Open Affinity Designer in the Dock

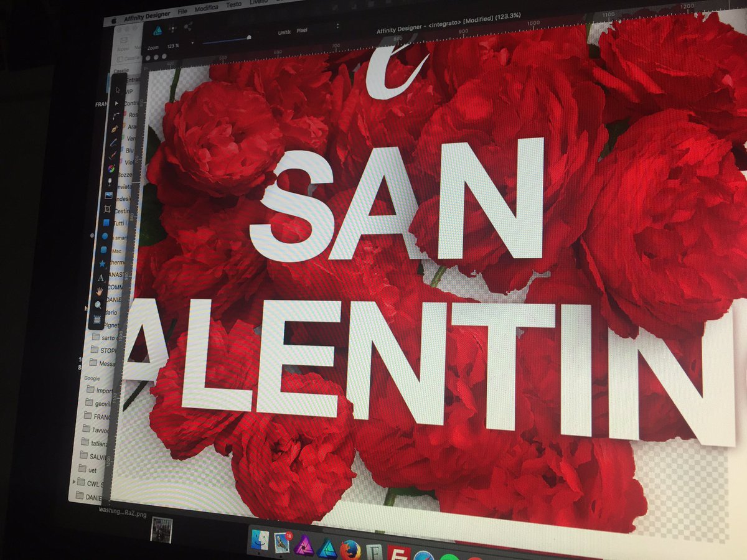(x=327, y=548)
